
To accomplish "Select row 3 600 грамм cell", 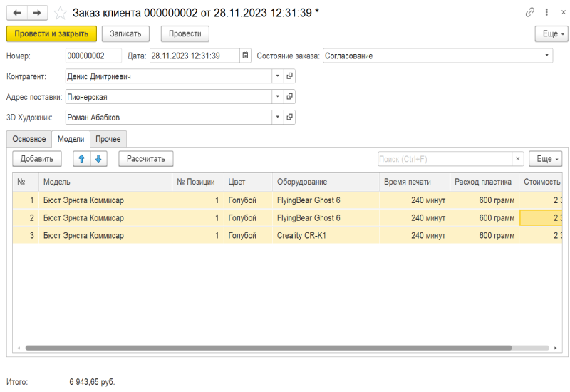I will point(484,235).
